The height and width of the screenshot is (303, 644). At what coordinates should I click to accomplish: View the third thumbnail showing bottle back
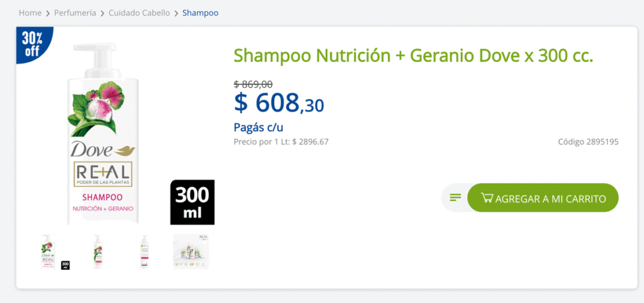pos(144,251)
